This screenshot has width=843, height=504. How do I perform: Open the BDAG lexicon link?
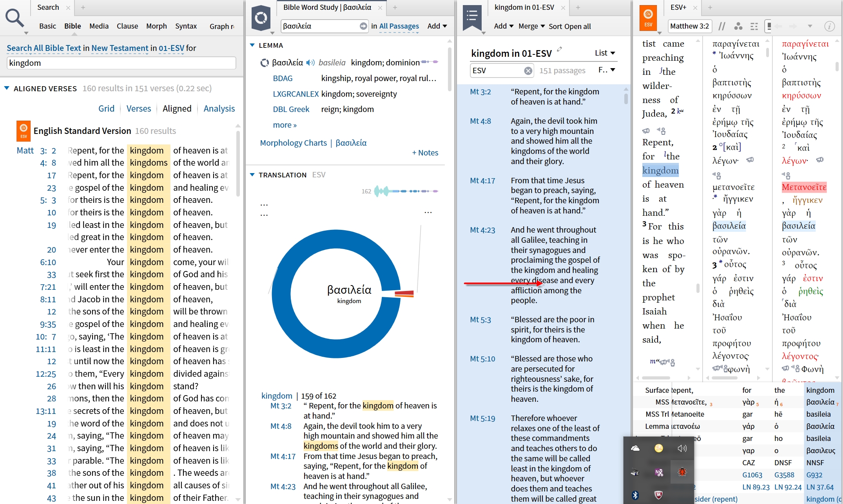pyautogui.click(x=283, y=78)
